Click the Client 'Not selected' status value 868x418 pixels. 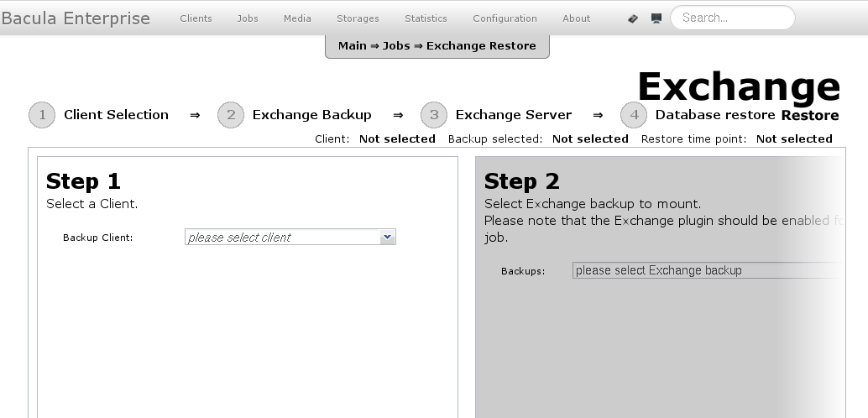click(397, 139)
